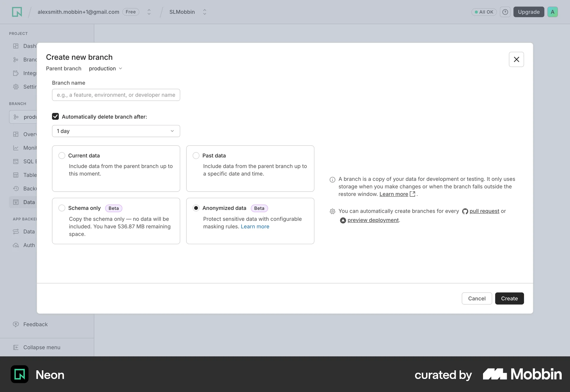Click the Settings gear sidebar icon
This screenshot has width=570, height=392.
pyautogui.click(x=16, y=87)
